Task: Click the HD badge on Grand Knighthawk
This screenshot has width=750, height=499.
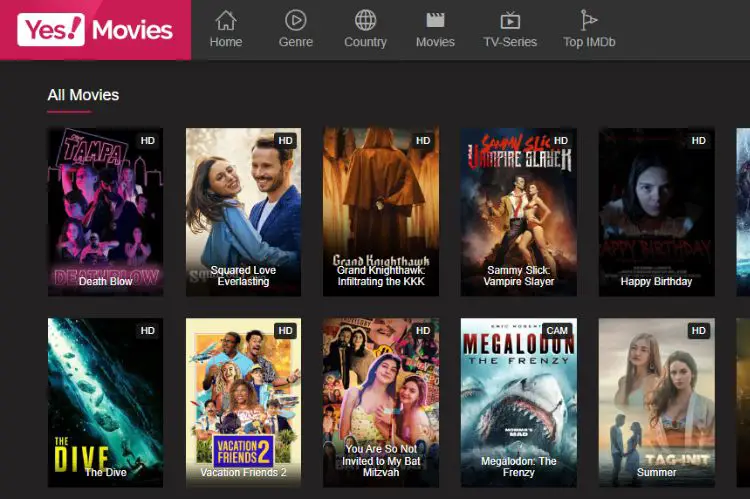Action: 423,141
